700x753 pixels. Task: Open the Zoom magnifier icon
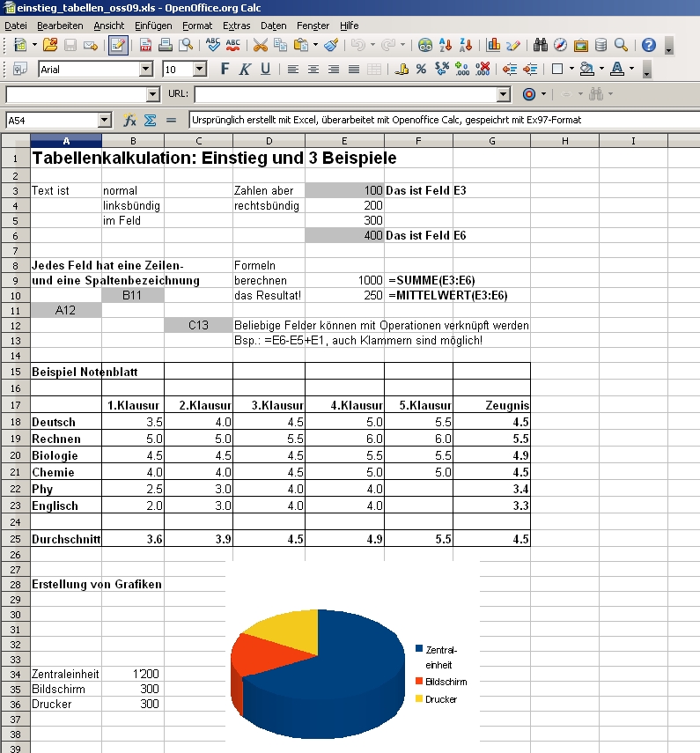click(622, 45)
